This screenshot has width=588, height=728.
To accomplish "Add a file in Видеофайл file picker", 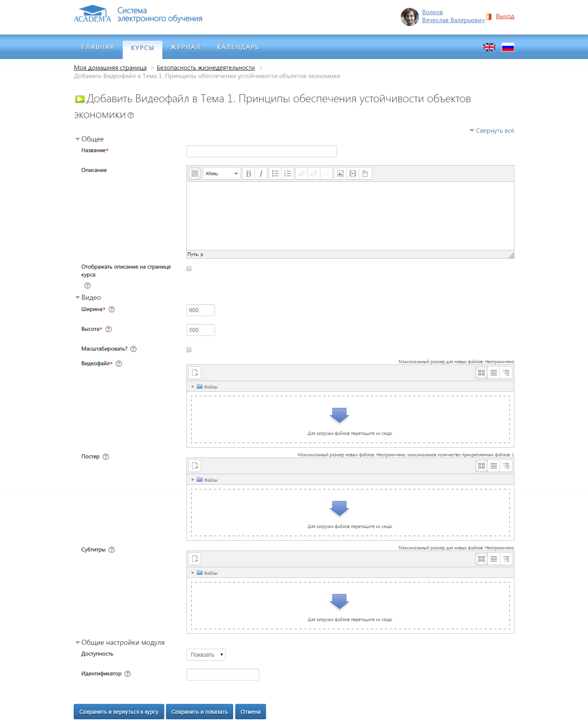I will click(x=195, y=373).
